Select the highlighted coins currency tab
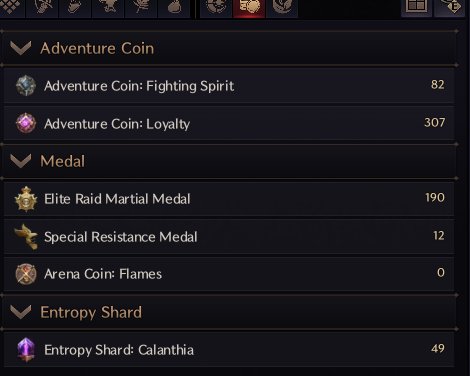 249,7
